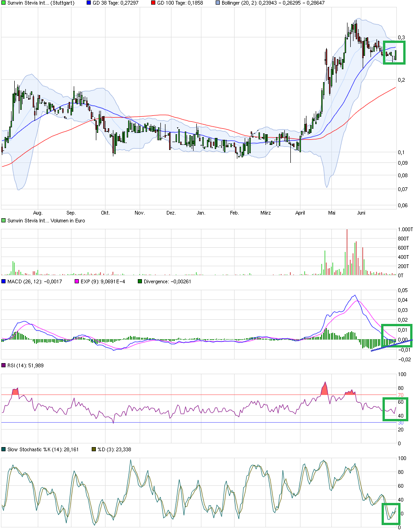Screen dimensions: 418x532
Task: Click the 0,2 price axis label
Action: [x=401, y=80]
